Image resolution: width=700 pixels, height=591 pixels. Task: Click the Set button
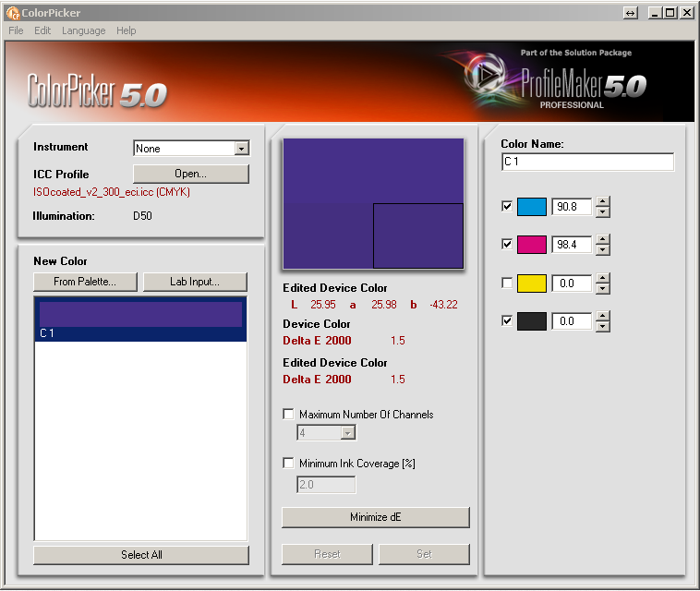pyautogui.click(x=424, y=554)
